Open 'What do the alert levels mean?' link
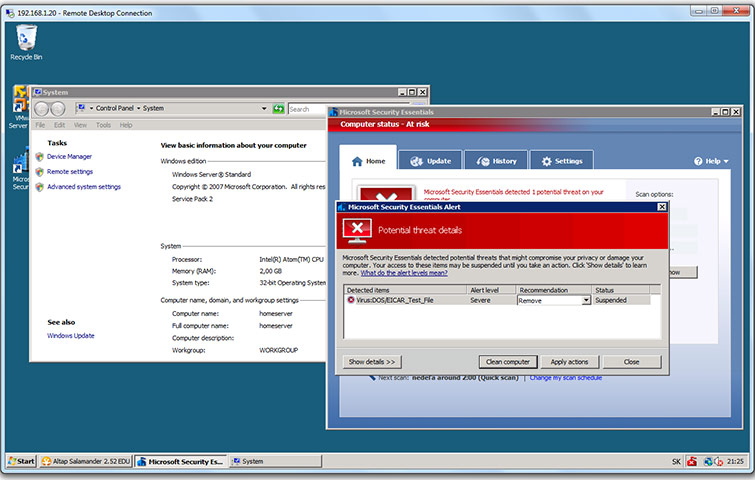The height and width of the screenshot is (480, 755). 404,273
